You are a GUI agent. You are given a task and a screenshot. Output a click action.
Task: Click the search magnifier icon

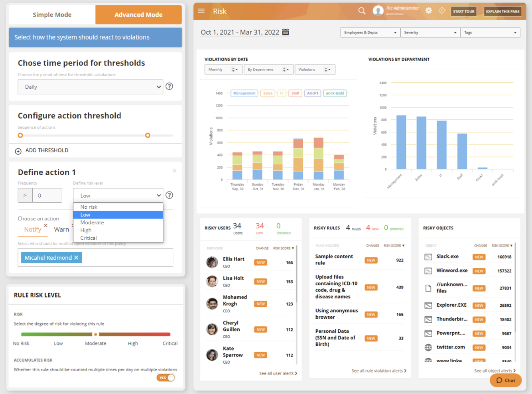362,11
